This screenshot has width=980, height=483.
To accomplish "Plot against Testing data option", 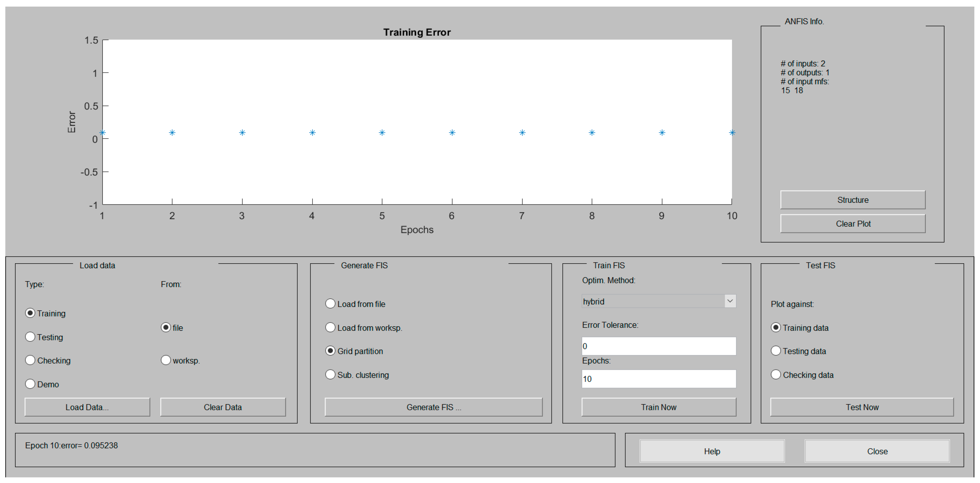I will coord(776,351).
